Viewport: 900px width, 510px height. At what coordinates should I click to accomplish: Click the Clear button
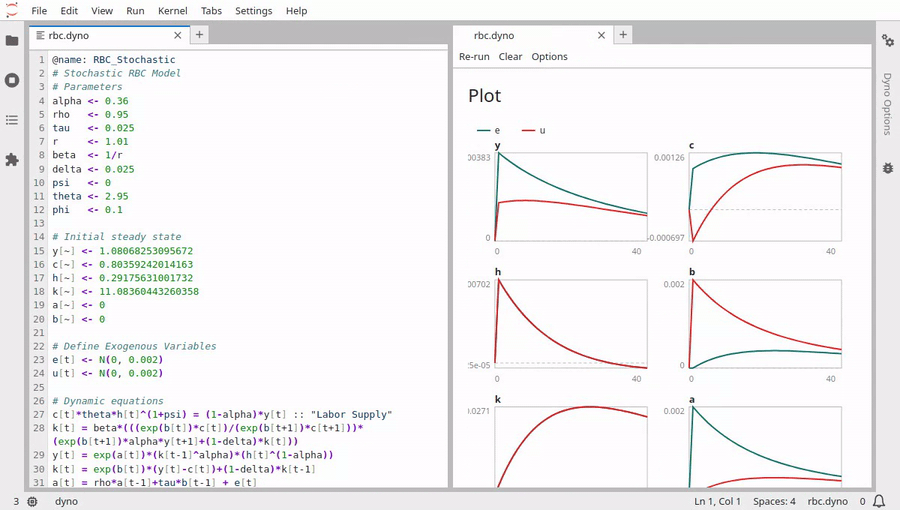(x=510, y=57)
